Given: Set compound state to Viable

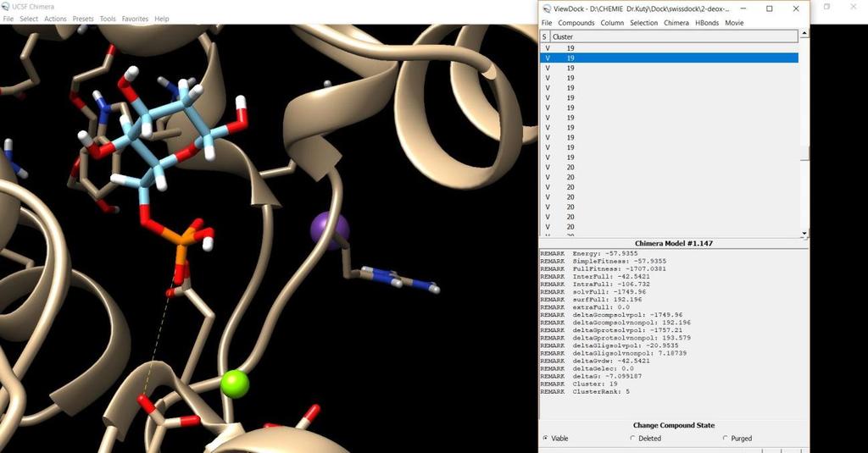Looking at the screenshot, I should coord(556,438).
